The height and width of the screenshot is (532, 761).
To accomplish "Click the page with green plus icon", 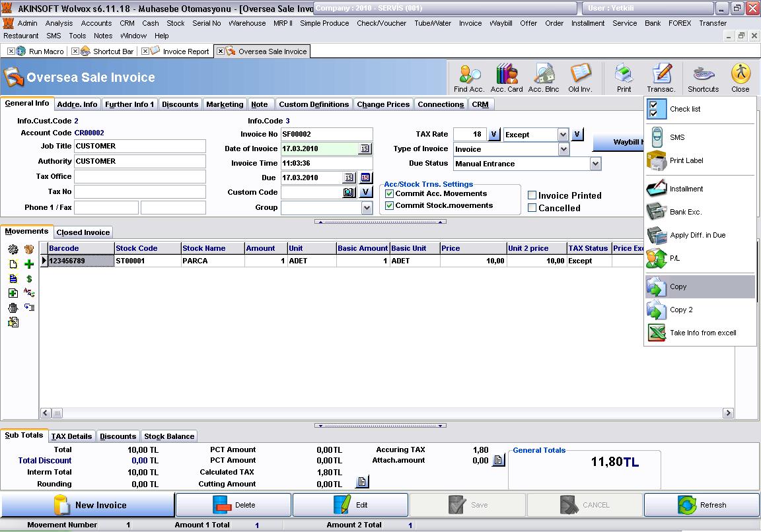I will [13, 293].
